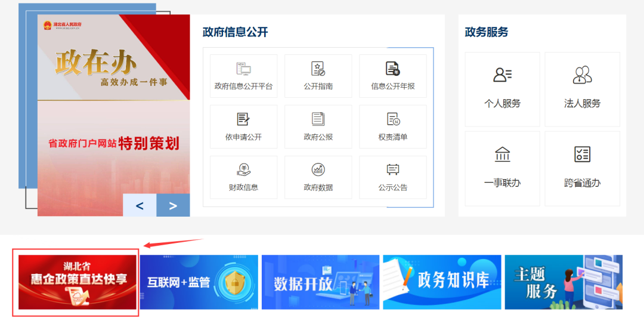
Task: Visit 政务知识库 banner link
Action: (x=442, y=282)
